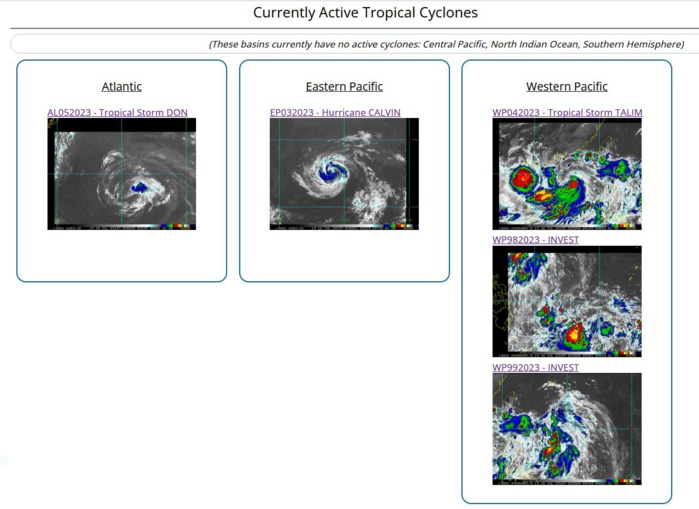View the WP982023 INVEST satellite image
This screenshot has width=699, height=509.
[567, 302]
